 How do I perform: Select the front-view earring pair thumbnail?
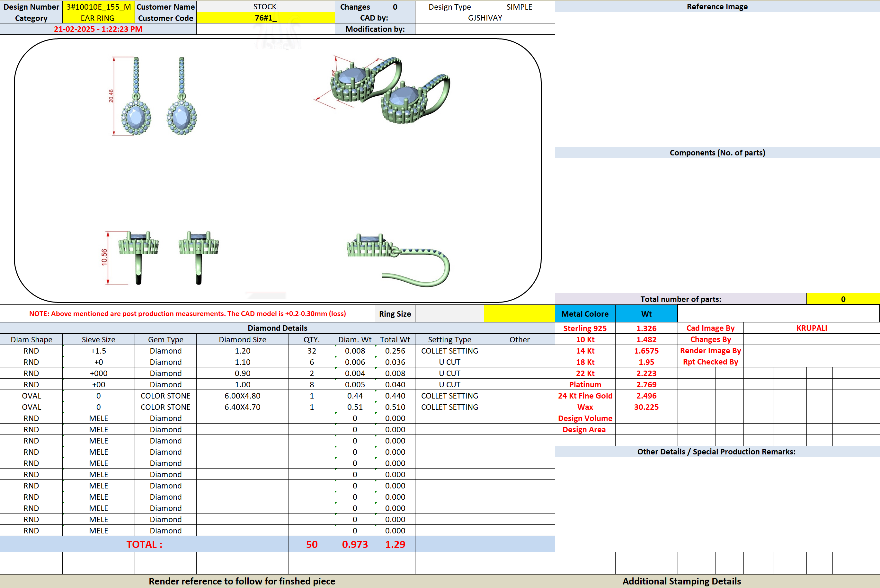tap(153, 96)
